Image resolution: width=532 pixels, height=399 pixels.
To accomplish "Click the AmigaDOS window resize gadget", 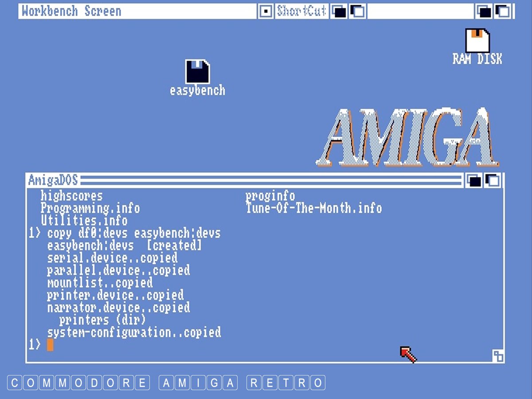I will (x=498, y=356).
